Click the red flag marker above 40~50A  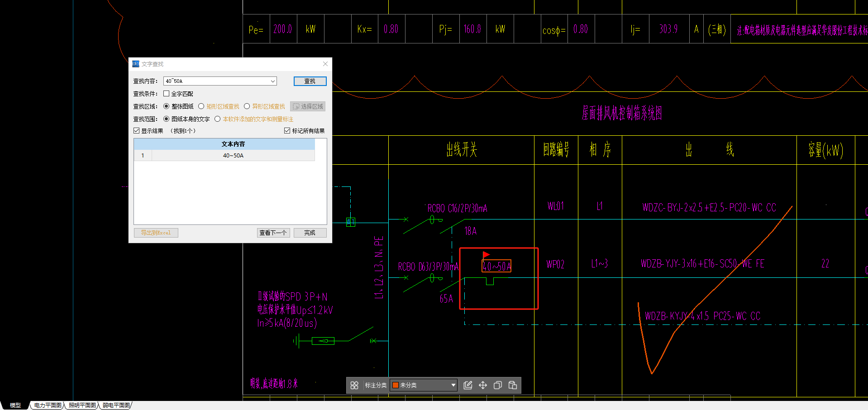[x=486, y=255]
